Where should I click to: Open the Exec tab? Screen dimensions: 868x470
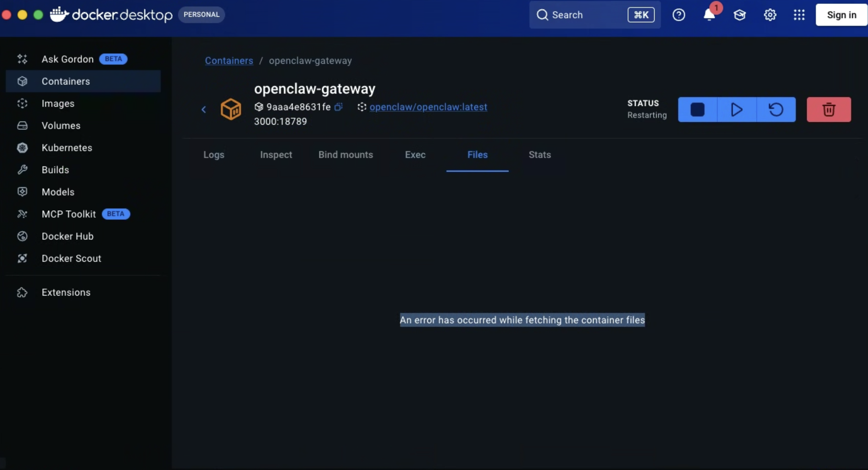[x=415, y=155]
